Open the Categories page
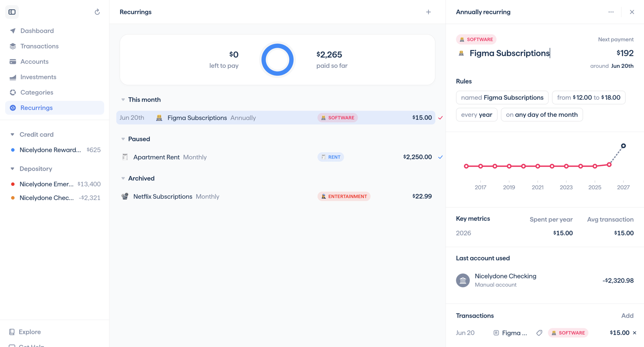 pyautogui.click(x=55, y=92)
